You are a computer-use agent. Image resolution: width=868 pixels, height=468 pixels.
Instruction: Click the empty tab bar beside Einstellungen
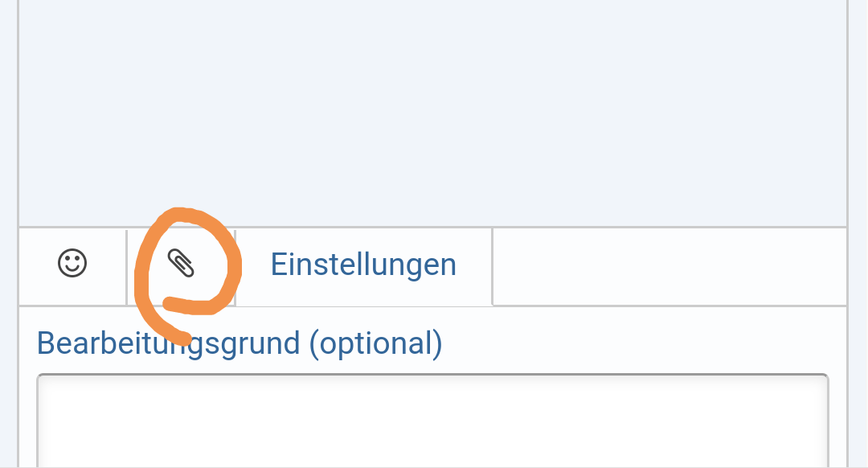pyautogui.click(x=669, y=266)
